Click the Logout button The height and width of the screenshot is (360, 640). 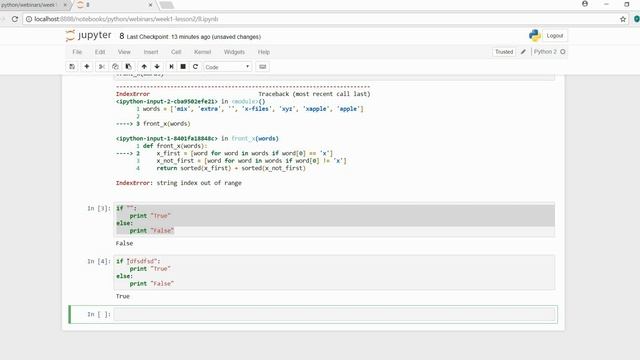pos(555,36)
